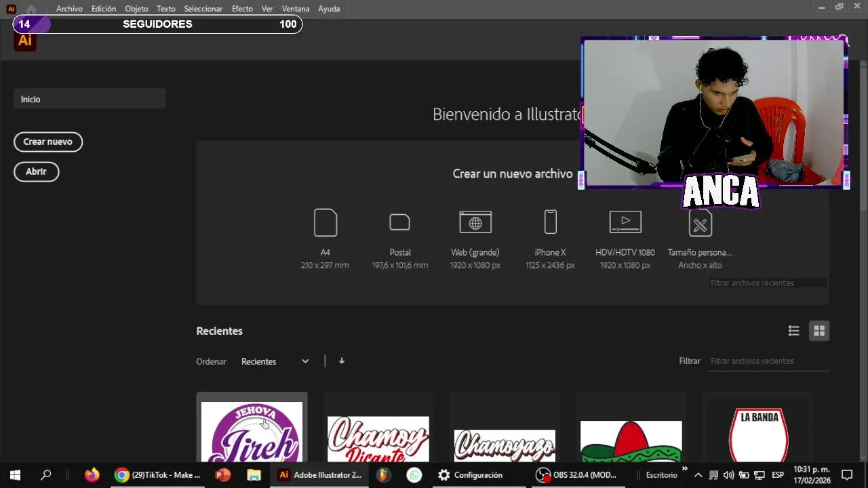Image resolution: width=868 pixels, height=488 pixels.
Task: Switch to Chrome TikTok window
Action: point(157,475)
